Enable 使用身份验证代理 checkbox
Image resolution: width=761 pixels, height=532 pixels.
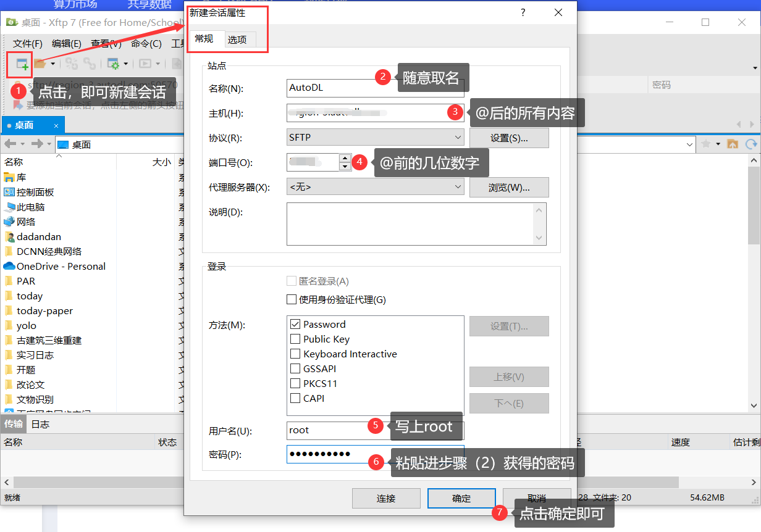point(292,299)
